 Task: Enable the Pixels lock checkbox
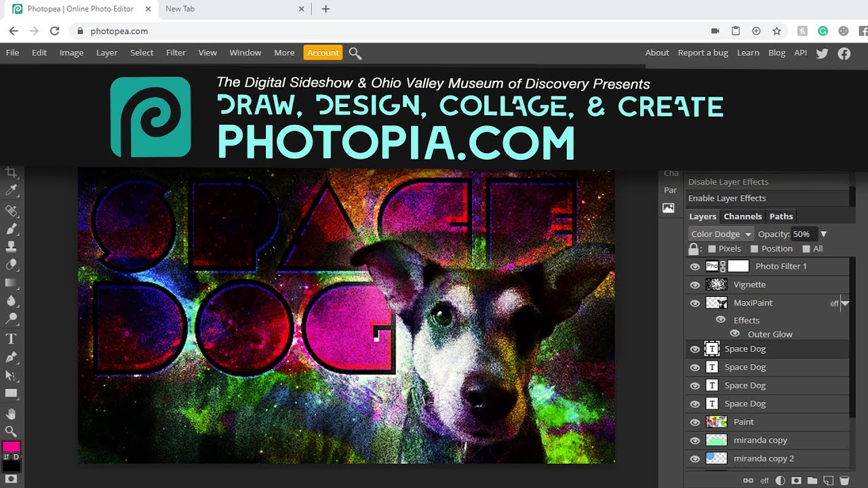click(x=711, y=249)
